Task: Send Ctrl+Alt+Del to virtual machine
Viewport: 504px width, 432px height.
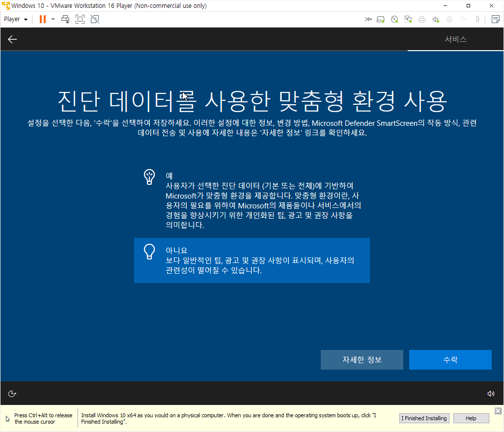Action: 65,19
